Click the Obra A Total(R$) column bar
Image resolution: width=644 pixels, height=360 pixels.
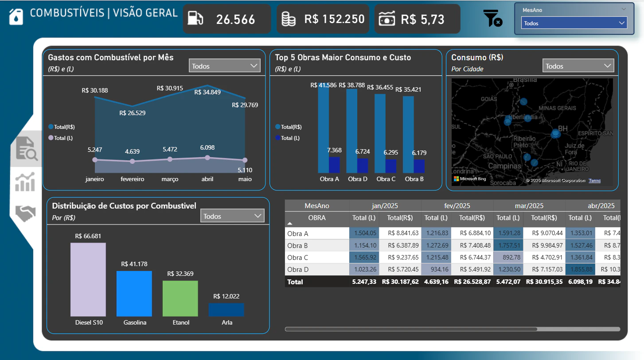[x=323, y=128]
